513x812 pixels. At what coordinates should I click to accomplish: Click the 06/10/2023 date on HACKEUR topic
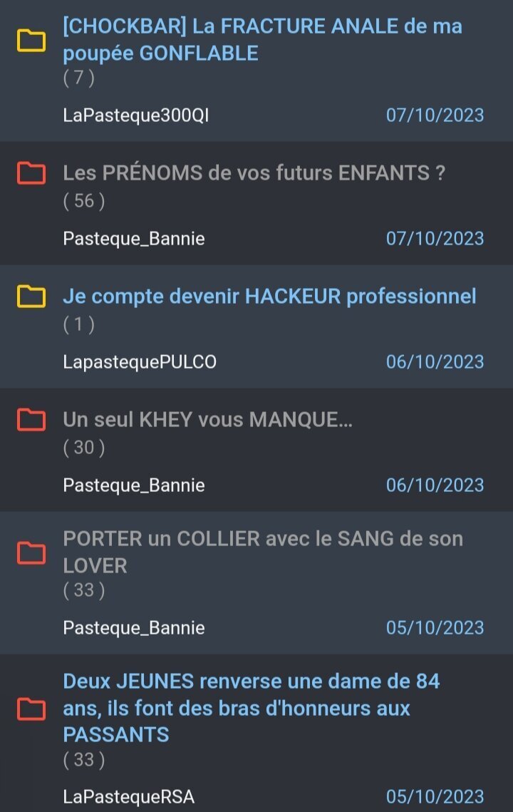point(435,361)
